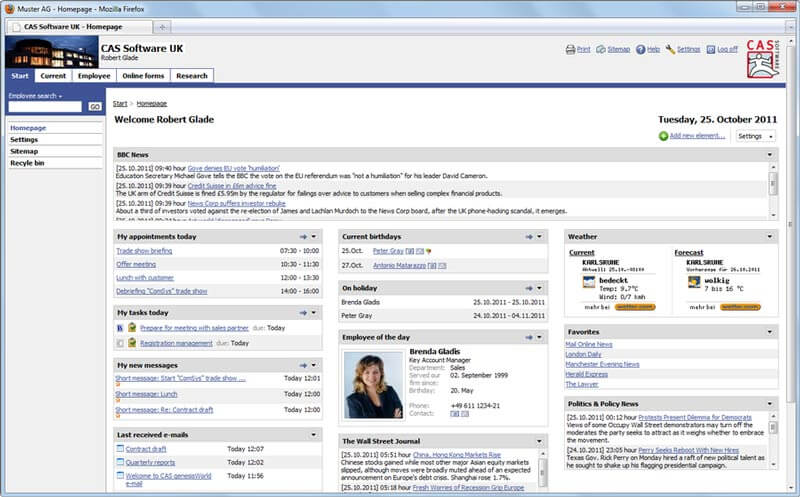Click the arrow icon in My new messages header
The image size is (800, 497).
pyautogui.click(x=303, y=365)
